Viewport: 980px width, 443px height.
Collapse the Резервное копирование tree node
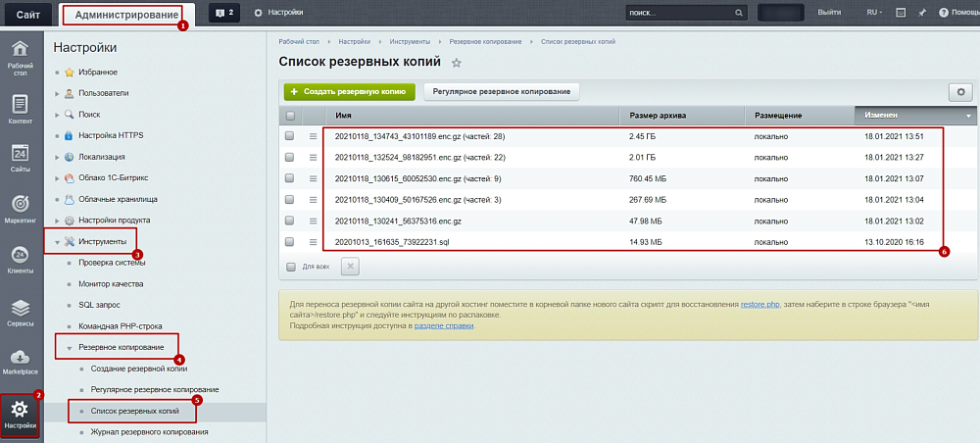pyautogui.click(x=70, y=347)
